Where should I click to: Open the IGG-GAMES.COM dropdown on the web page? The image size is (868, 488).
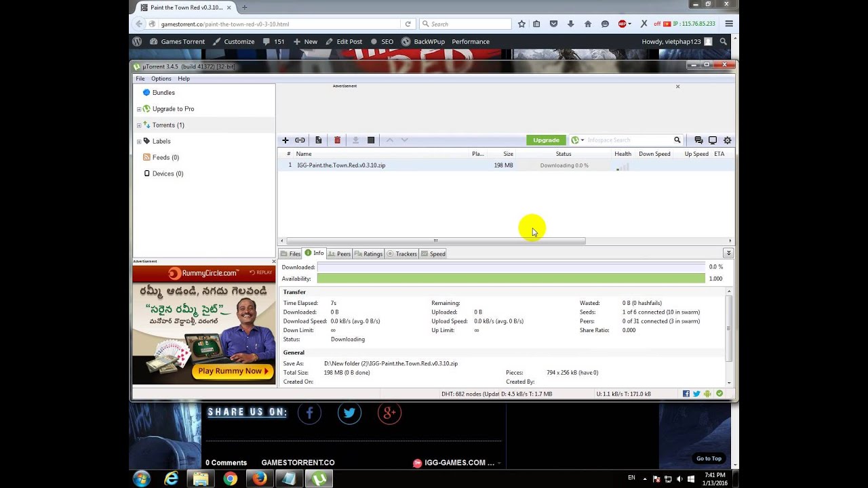[x=499, y=463]
